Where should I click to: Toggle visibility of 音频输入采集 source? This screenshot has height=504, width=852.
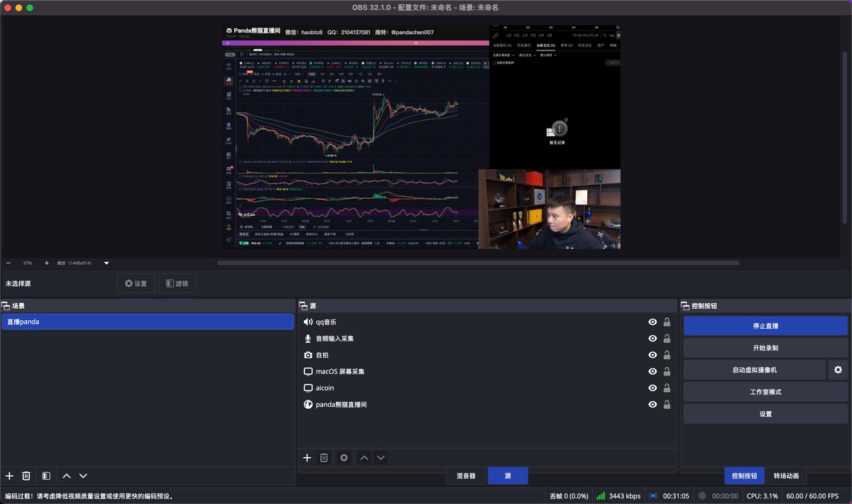coord(652,339)
